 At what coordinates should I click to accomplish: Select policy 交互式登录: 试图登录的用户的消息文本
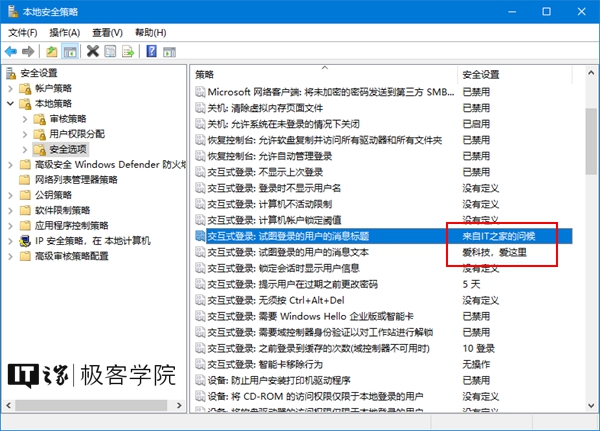[288, 252]
